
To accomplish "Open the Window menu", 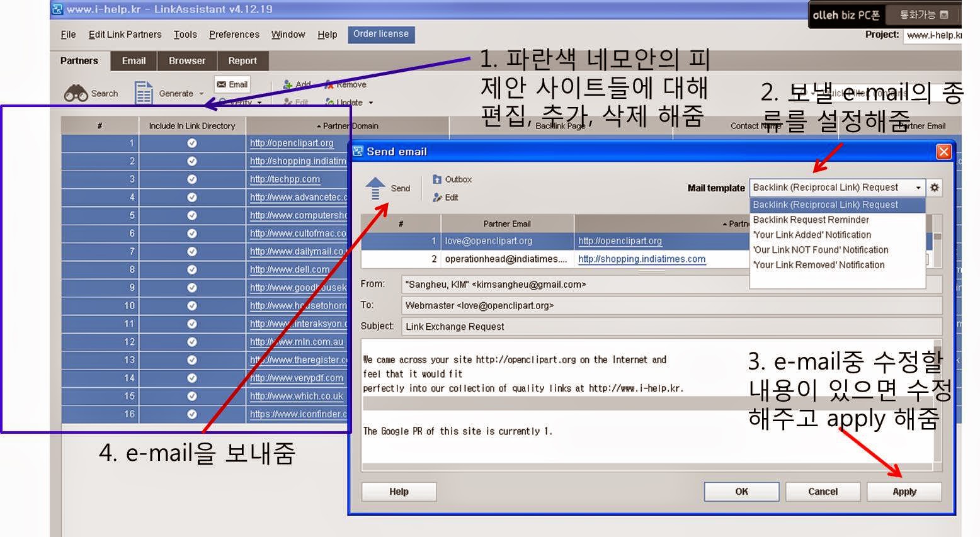I will tap(288, 35).
